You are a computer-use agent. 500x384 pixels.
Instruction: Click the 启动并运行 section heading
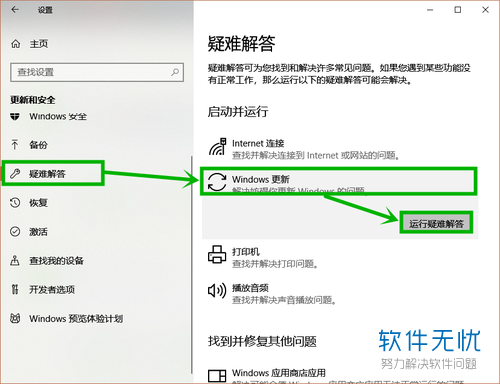click(238, 112)
